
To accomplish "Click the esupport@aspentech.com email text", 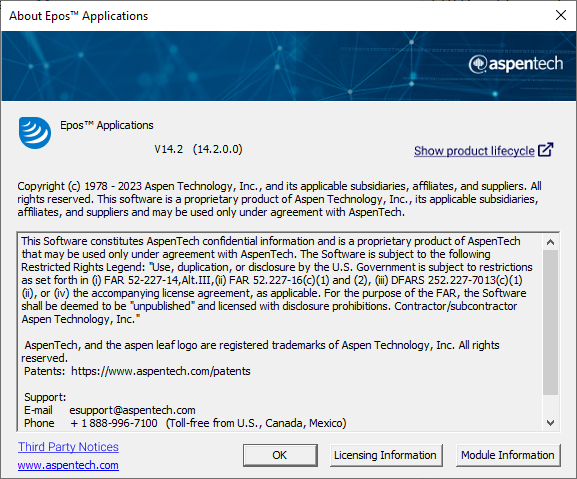I will (x=132, y=410).
